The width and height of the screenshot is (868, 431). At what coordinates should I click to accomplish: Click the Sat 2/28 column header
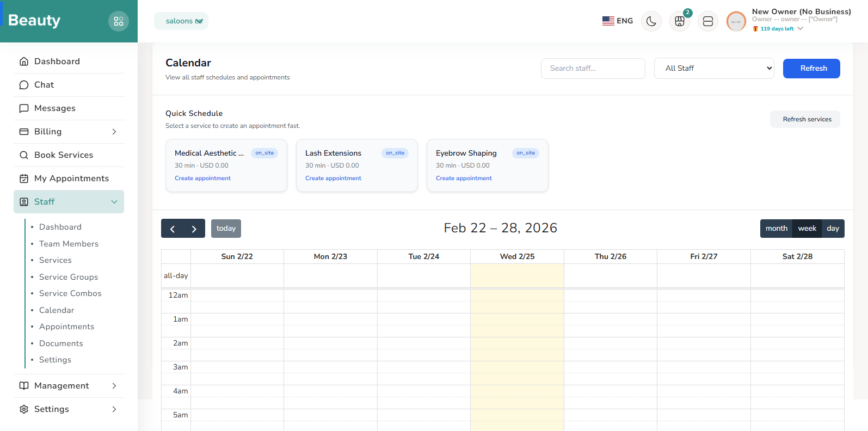[x=797, y=256]
